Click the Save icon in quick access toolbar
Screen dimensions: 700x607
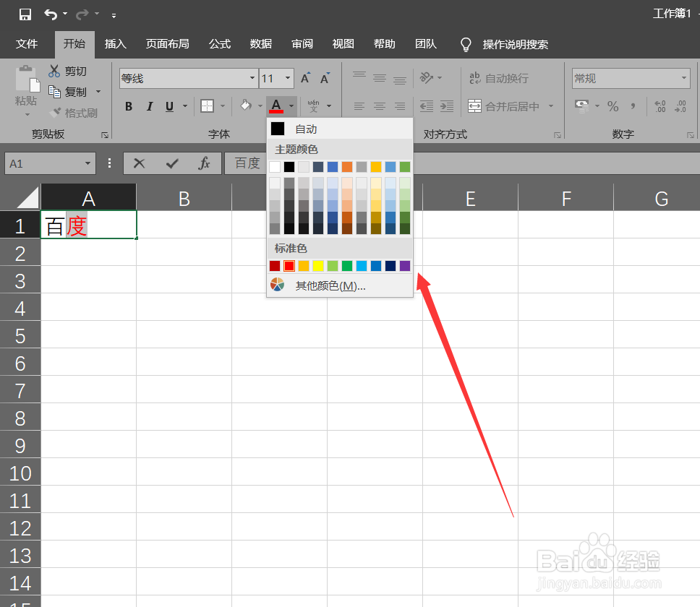[x=25, y=14]
